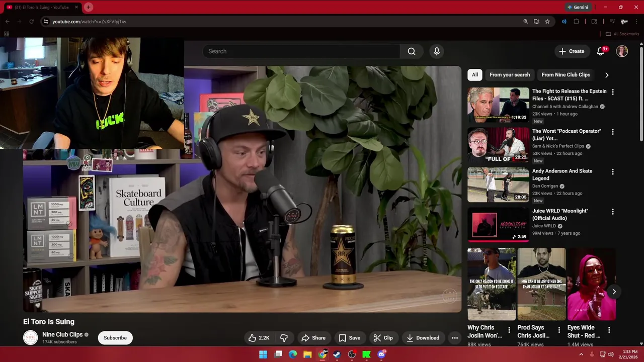
Task: Open options for Worst Podcast Operator video
Action: point(612,132)
